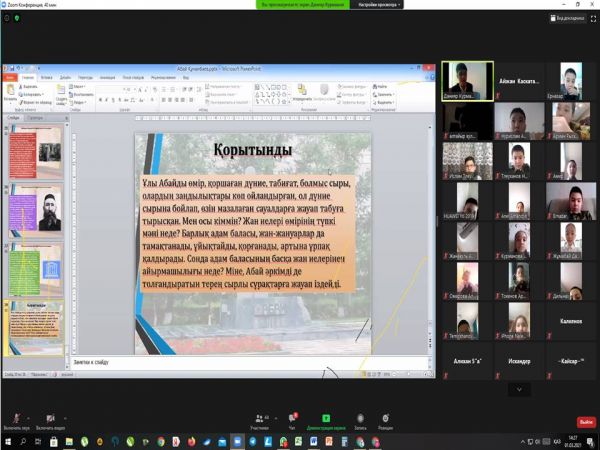Open the Reactions menu
Image resolution: width=600 pixels, height=450 pixels.
pyautogui.click(x=386, y=418)
